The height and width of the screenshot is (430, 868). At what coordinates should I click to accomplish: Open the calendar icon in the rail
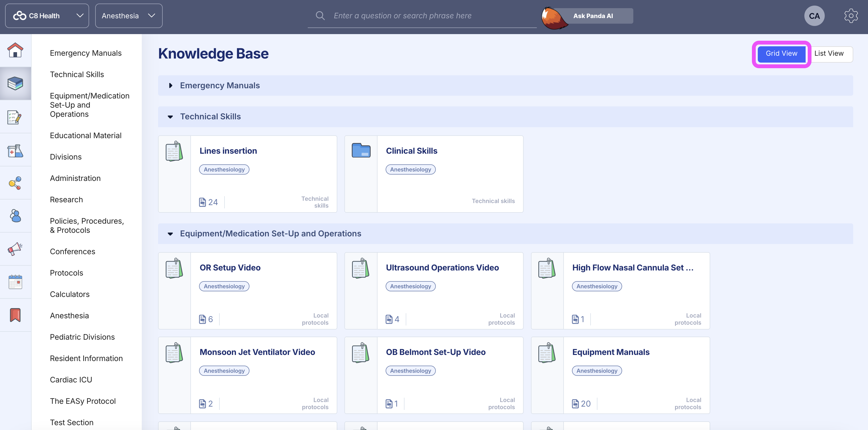[x=15, y=282]
